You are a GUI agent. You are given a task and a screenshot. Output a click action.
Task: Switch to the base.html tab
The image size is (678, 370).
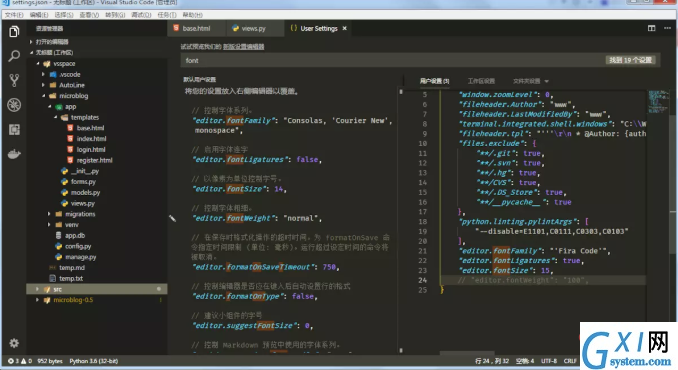pyautogui.click(x=196, y=28)
